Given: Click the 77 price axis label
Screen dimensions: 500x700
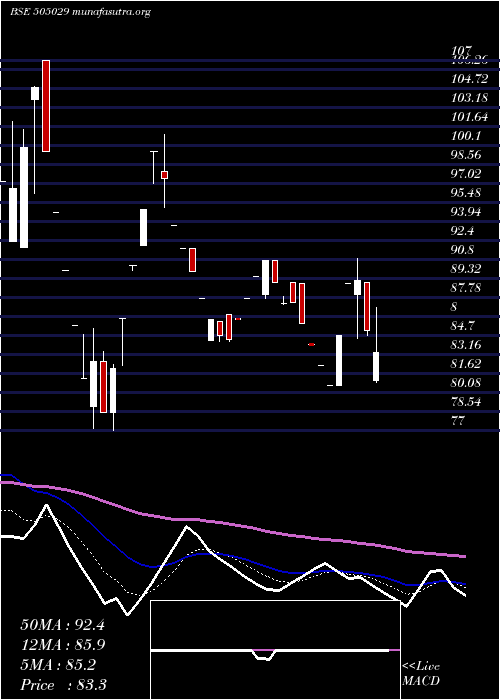Looking at the screenshot, I should 458,421.
